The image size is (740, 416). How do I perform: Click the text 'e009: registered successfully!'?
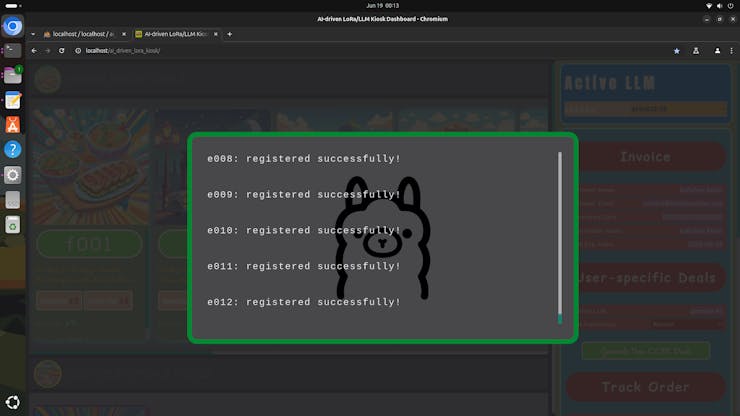304,195
